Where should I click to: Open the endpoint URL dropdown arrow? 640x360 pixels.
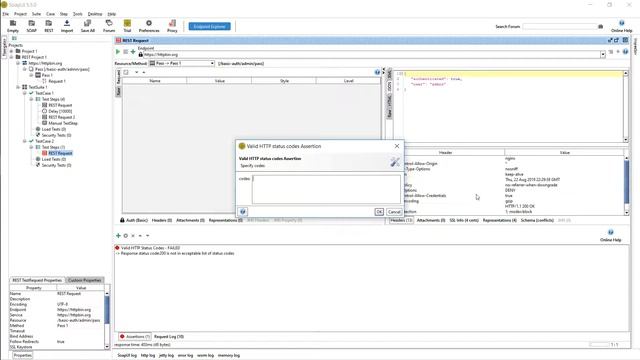(602, 54)
